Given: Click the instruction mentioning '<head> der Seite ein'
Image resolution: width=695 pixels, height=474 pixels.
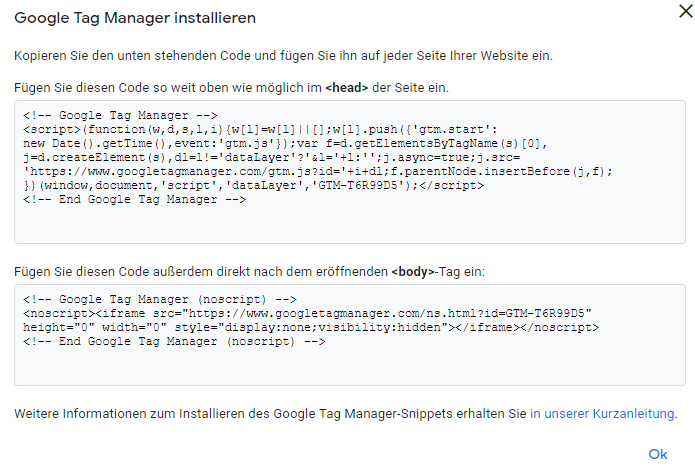Looking at the screenshot, I should click(231, 88).
